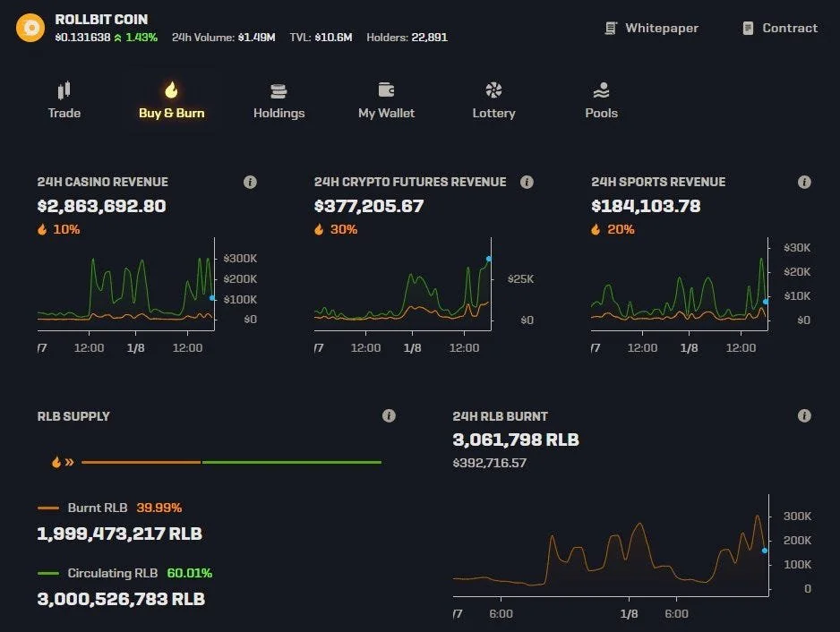
Task: Click the price $0.131638
Action: (82, 38)
